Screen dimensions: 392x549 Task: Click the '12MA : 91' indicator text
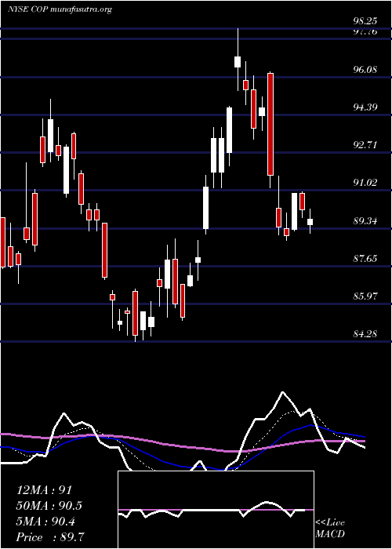44,490
